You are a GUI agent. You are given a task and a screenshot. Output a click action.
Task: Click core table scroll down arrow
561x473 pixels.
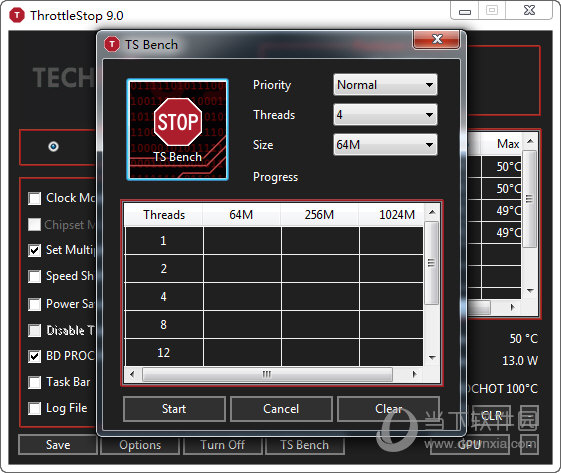click(x=530, y=291)
